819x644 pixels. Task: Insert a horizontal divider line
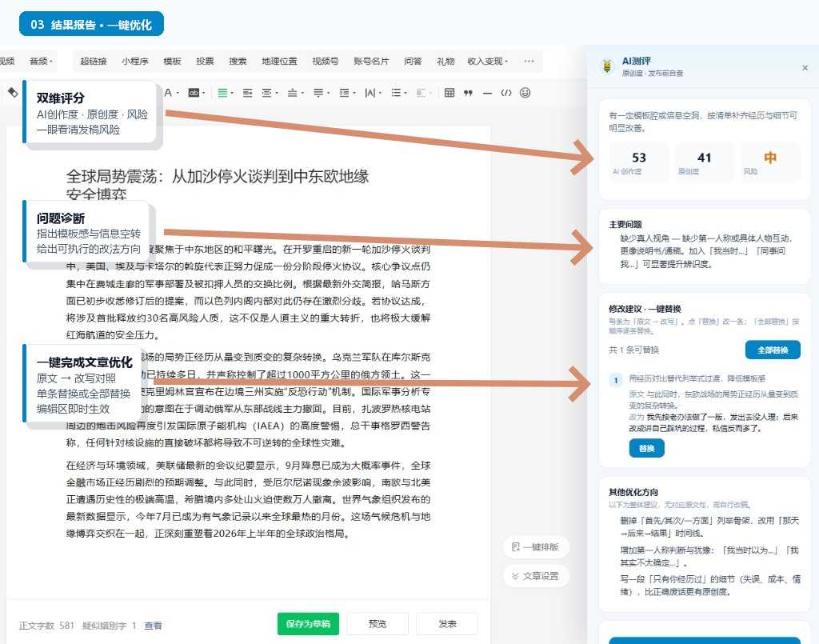coord(487,93)
